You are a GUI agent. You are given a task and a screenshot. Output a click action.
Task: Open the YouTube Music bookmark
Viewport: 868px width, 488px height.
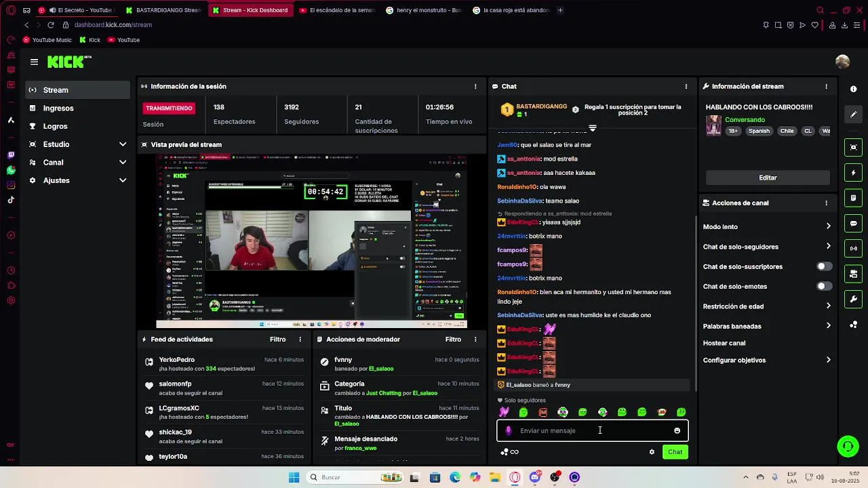point(47,40)
